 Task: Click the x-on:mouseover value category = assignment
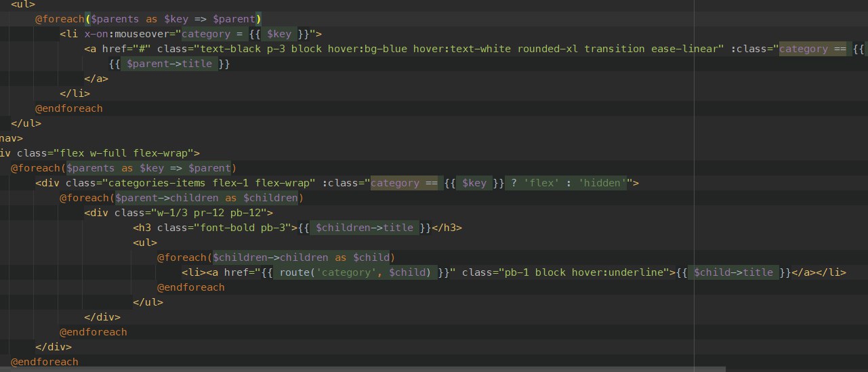(213, 34)
